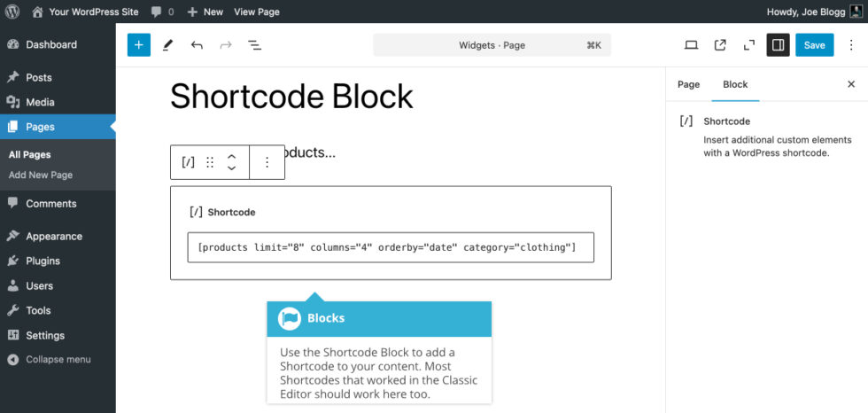This screenshot has height=413, width=868.
Task: Select Pages in admin sidebar
Action: tap(58, 127)
